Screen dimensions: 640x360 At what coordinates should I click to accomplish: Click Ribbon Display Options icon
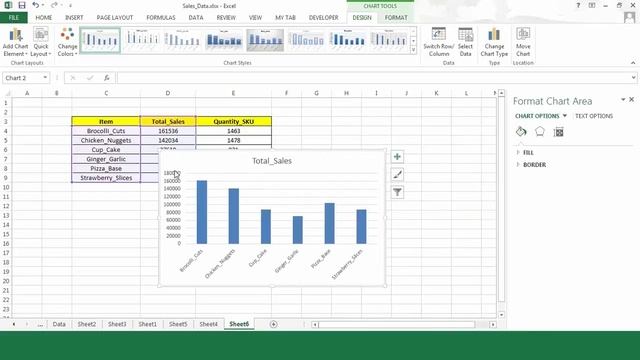pos(592,5)
